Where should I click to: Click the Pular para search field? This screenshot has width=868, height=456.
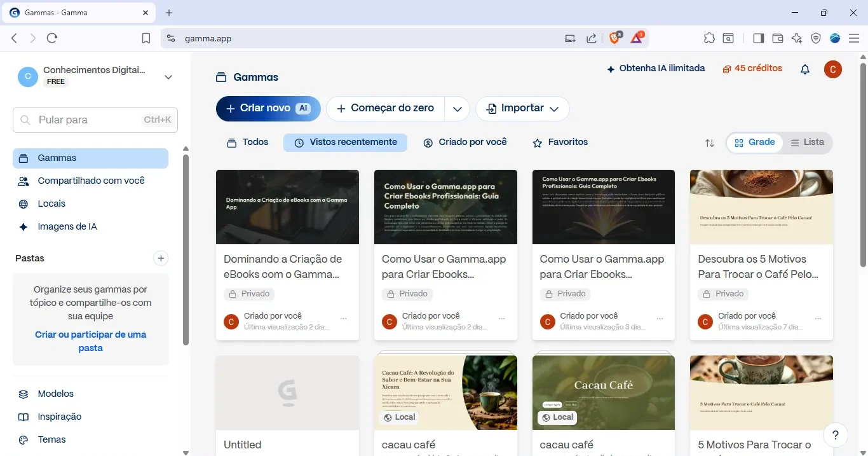[x=95, y=120]
